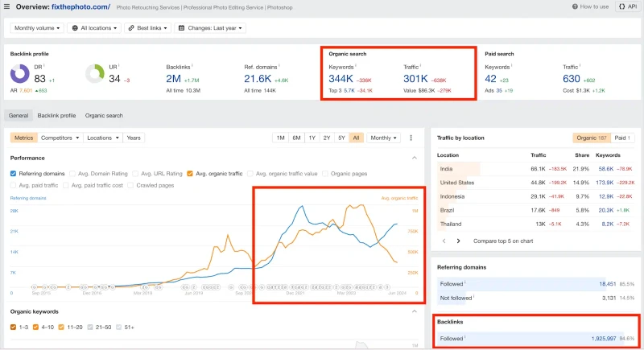Select the Organic 187 location toggle
Viewport: 644px width, 350px height.
(592, 138)
